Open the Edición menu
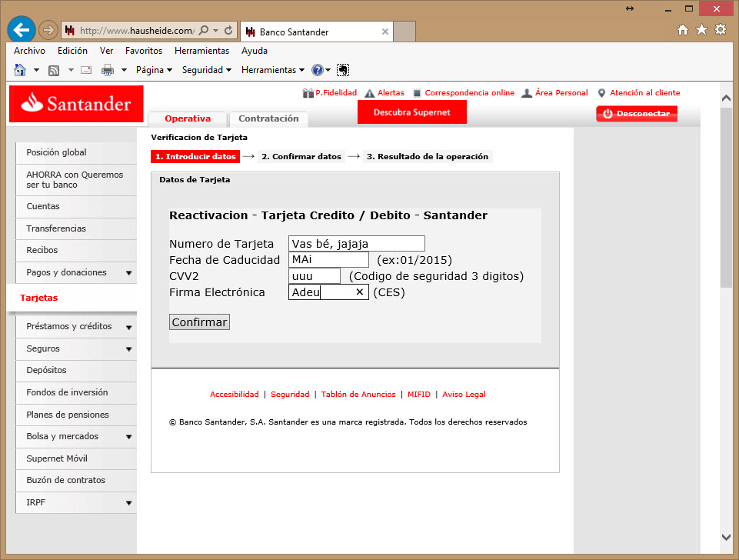The width and height of the screenshot is (739, 560). tap(72, 51)
